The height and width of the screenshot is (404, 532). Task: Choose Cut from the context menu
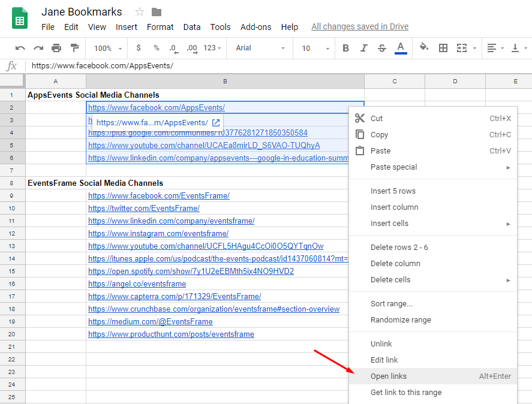click(x=433, y=119)
